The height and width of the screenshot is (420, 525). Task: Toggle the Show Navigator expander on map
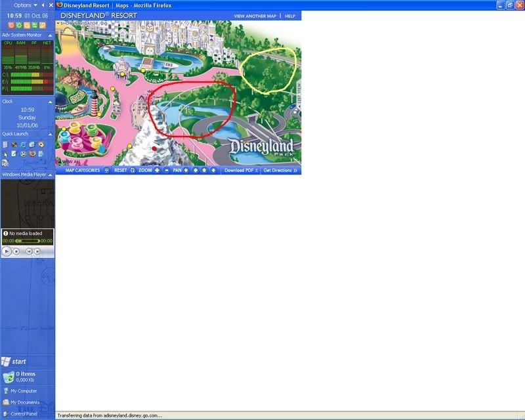[58, 23]
